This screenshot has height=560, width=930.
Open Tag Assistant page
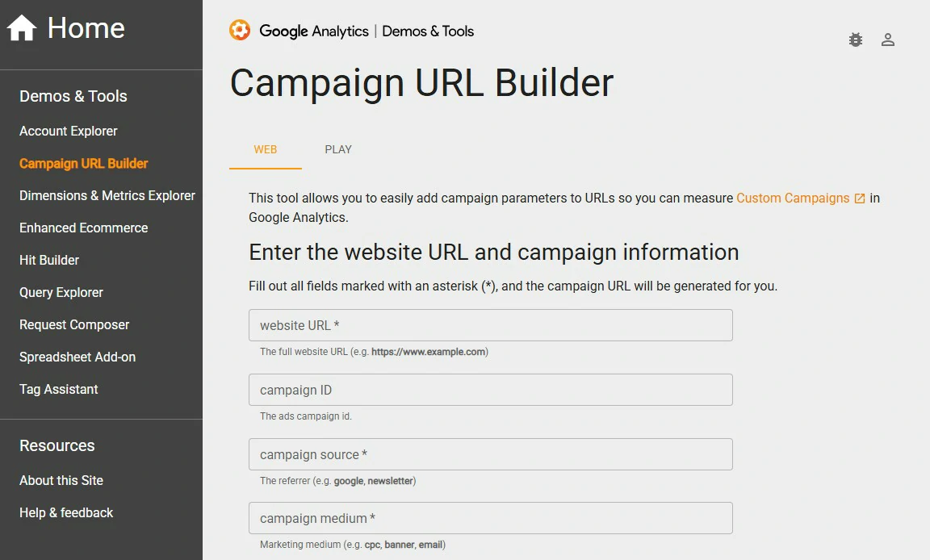(59, 389)
